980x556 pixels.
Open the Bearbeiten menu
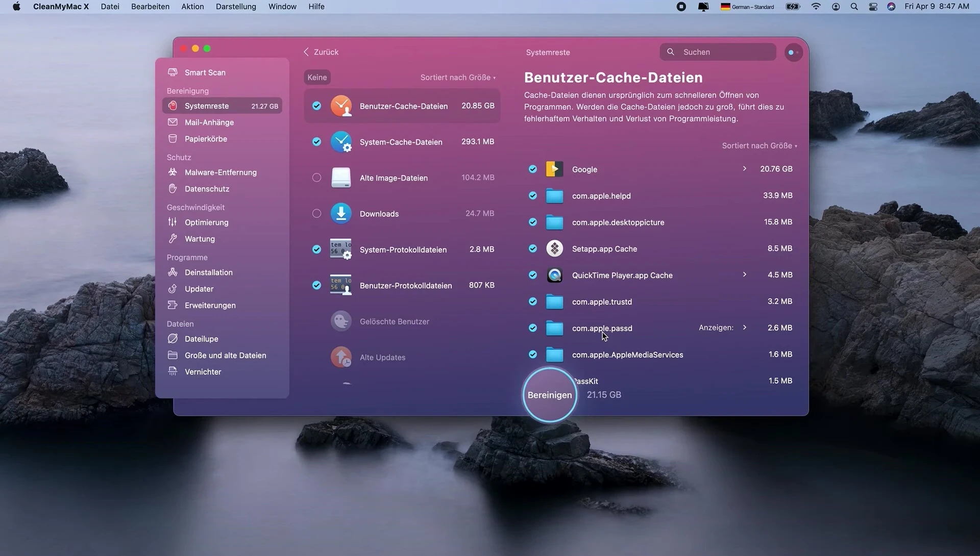click(x=150, y=7)
